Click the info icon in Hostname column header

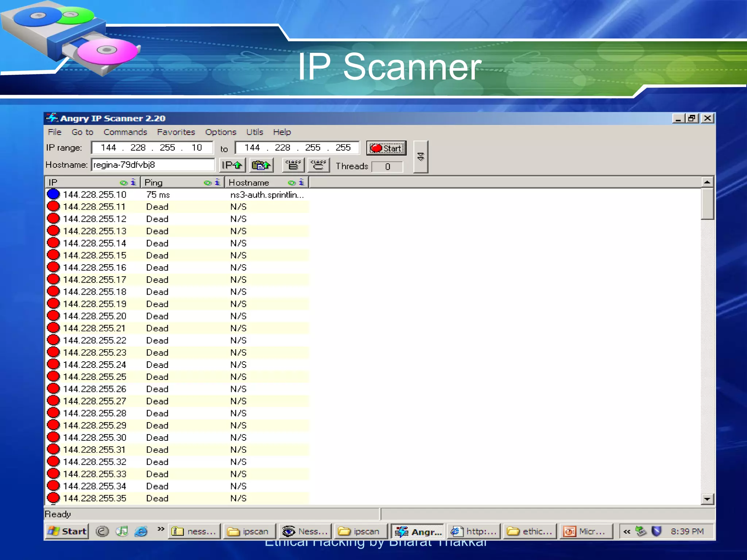301,182
